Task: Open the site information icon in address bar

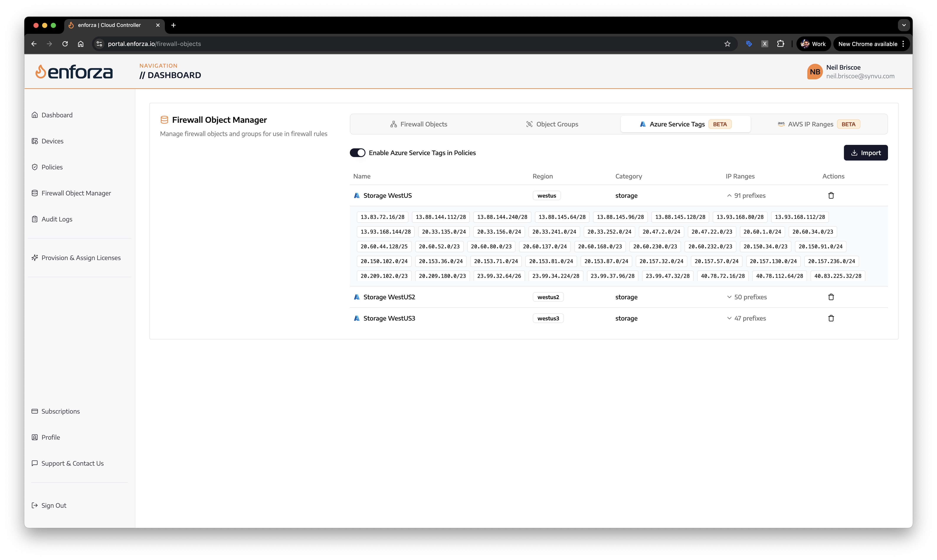Action: tap(99, 44)
